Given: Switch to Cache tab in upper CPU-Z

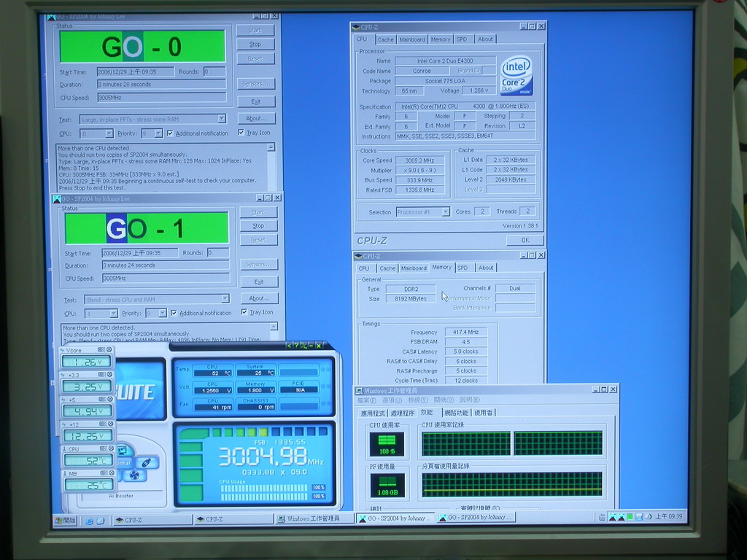Looking at the screenshot, I should 385,39.
